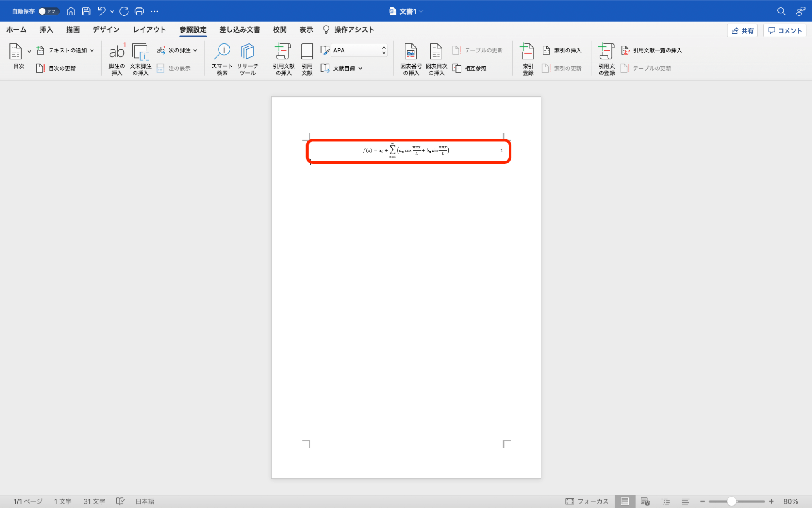Click the zoom in plus button
Image resolution: width=812 pixels, height=508 pixels.
(x=771, y=501)
